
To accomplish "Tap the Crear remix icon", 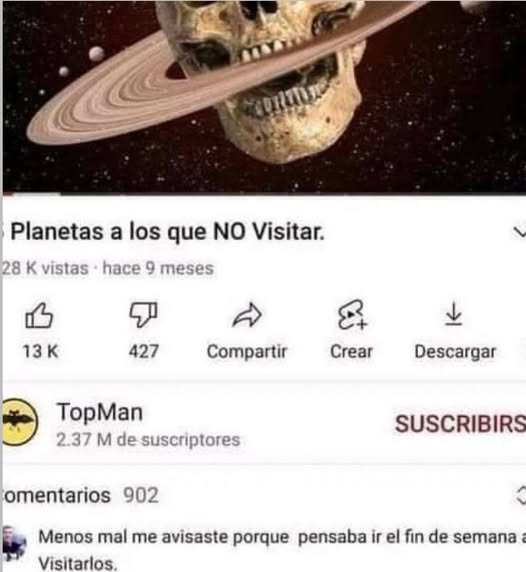I will click(x=352, y=315).
